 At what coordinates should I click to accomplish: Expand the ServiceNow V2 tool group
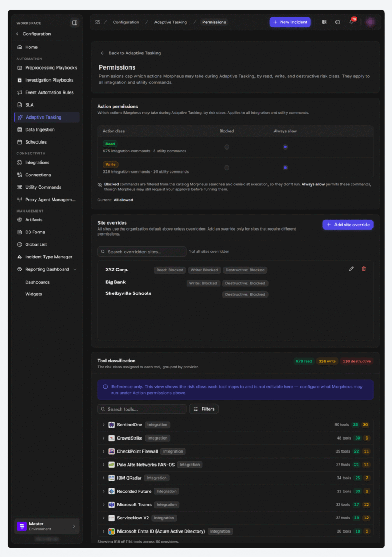104,518
